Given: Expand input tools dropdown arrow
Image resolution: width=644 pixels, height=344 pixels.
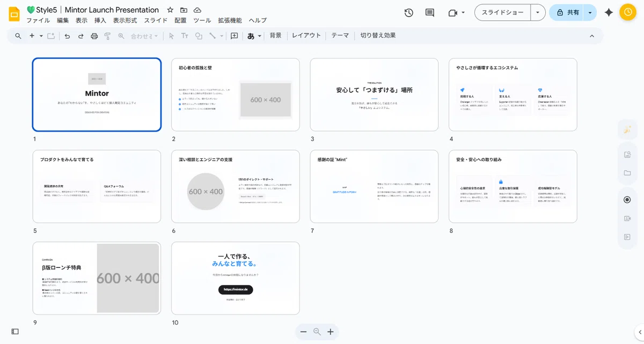Looking at the screenshot, I should [260, 36].
